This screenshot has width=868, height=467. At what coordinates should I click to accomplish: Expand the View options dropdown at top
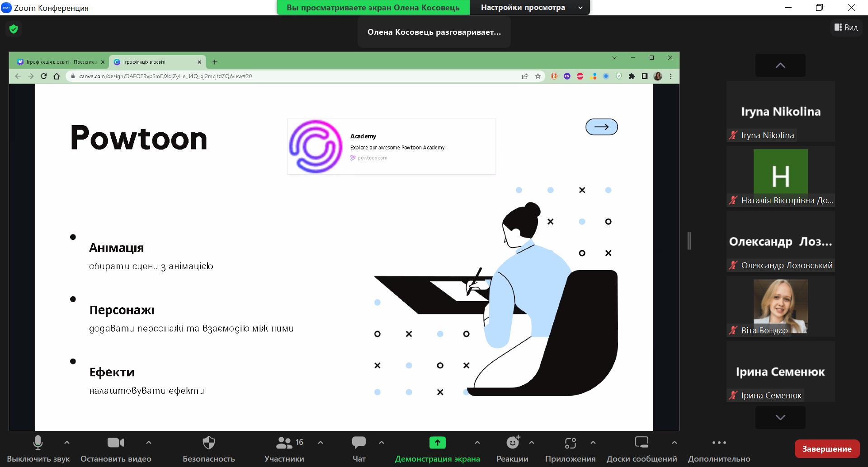pos(529,8)
